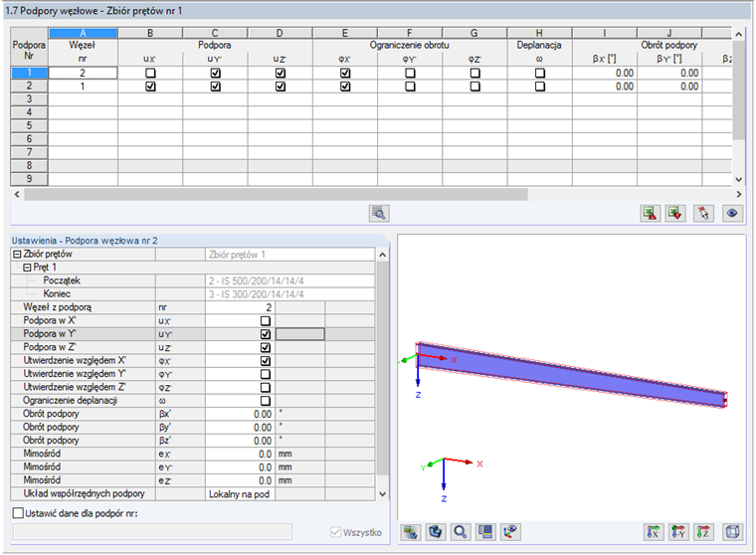Click the table horizontal scrollbar right arrow
Screen dimensions: 756x555
[739, 194]
